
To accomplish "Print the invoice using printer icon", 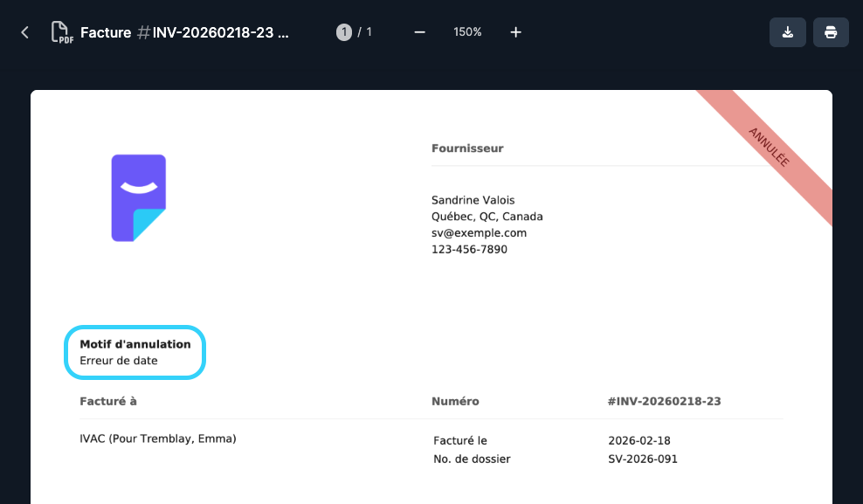I will point(831,32).
